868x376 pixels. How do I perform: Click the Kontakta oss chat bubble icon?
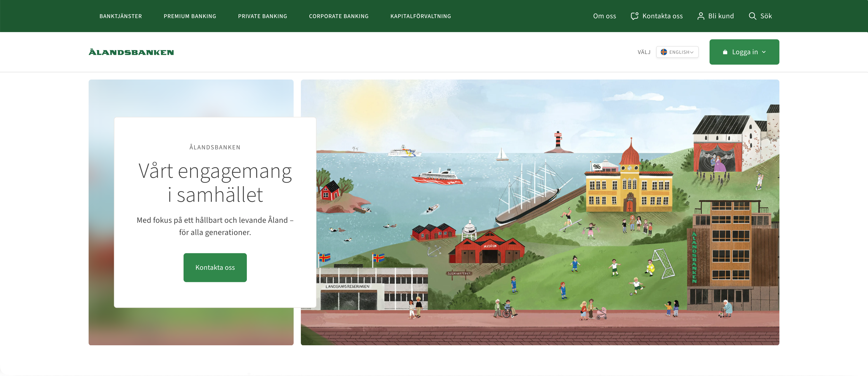pyautogui.click(x=634, y=16)
